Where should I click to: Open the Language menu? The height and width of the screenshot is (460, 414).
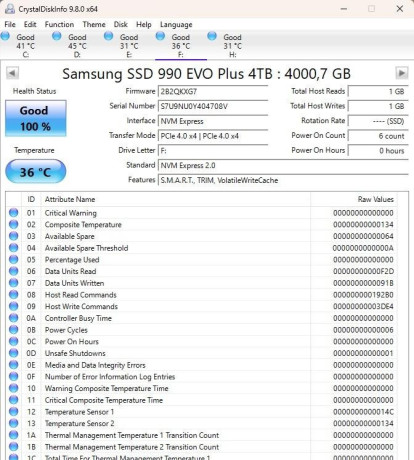[x=176, y=25]
